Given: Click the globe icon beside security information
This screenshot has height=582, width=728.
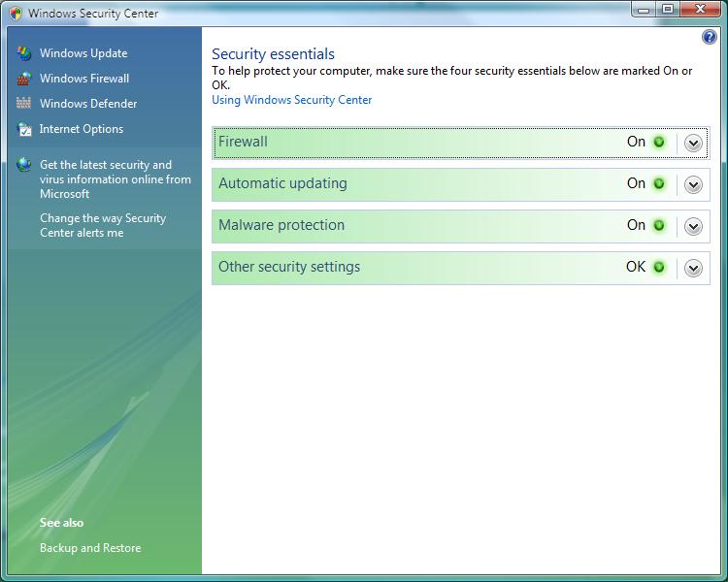Looking at the screenshot, I should click(24, 165).
